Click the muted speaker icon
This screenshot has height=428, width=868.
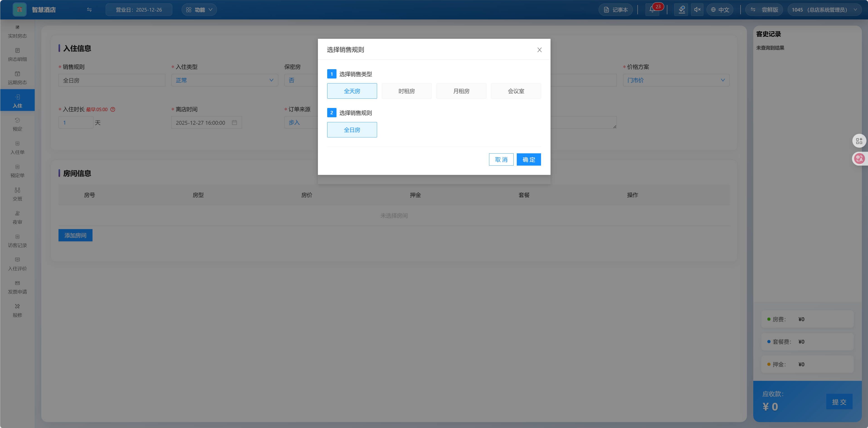pyautogui.click(x=697, y=10)
